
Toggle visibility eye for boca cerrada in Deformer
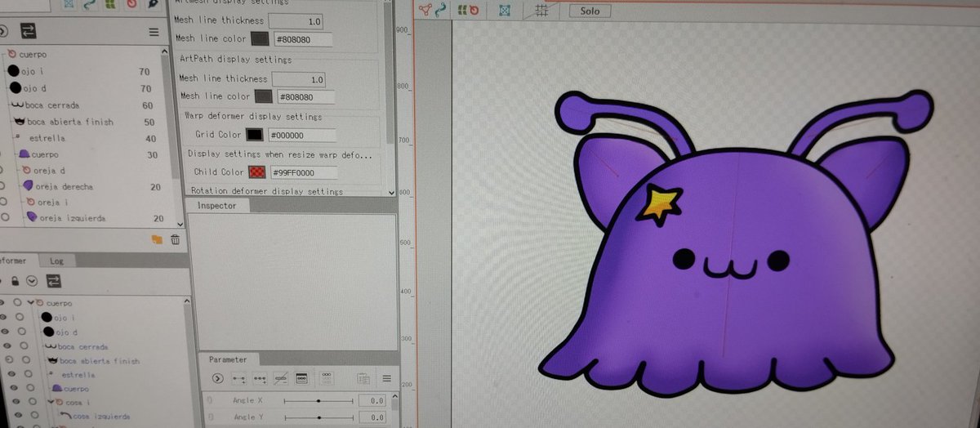[6, 346]
